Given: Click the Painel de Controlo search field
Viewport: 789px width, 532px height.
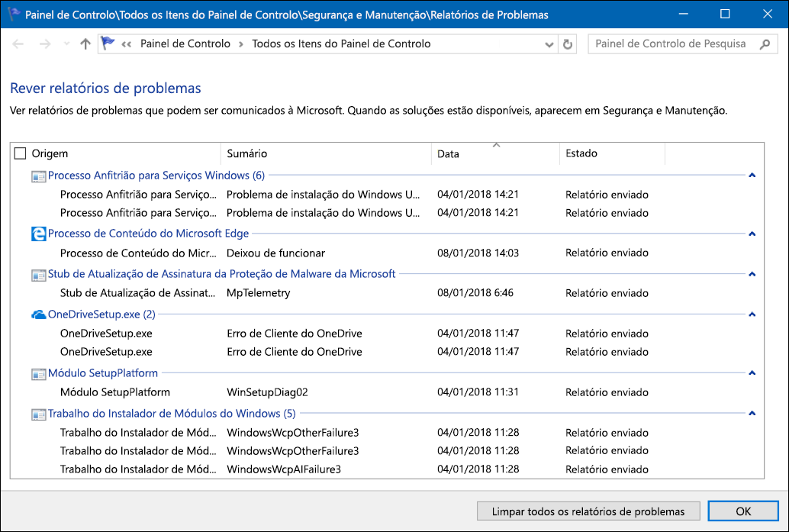Looking at the screenshot, I should 671,44.
